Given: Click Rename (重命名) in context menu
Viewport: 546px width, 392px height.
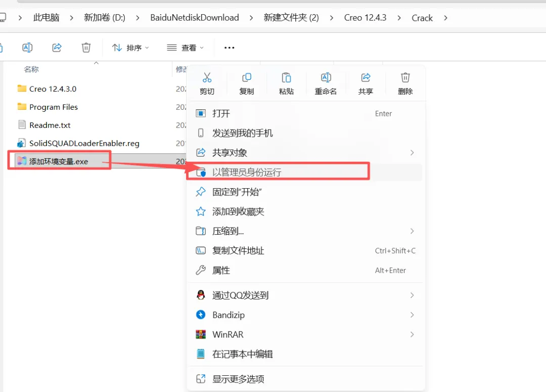Looking at the screenshot, I should [x=326, y=83].
